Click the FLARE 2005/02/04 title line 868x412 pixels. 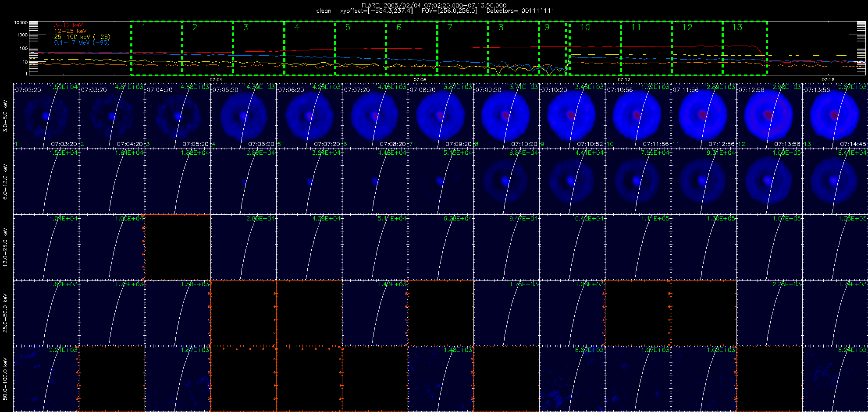434,5
